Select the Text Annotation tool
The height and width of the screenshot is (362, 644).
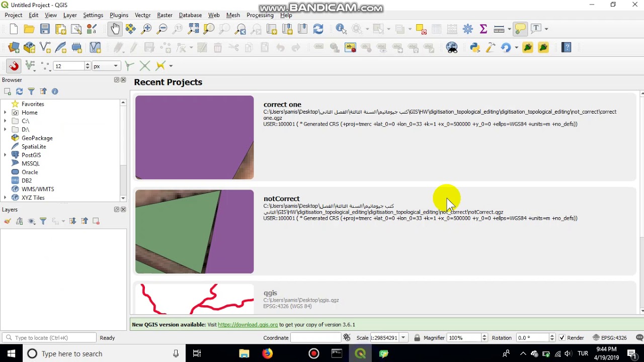coord(536,29)
